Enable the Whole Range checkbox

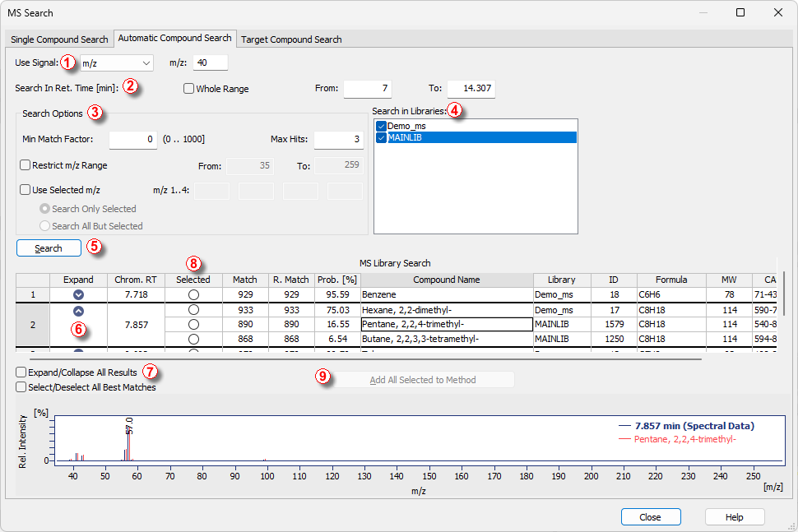click(x=188, y=89)
